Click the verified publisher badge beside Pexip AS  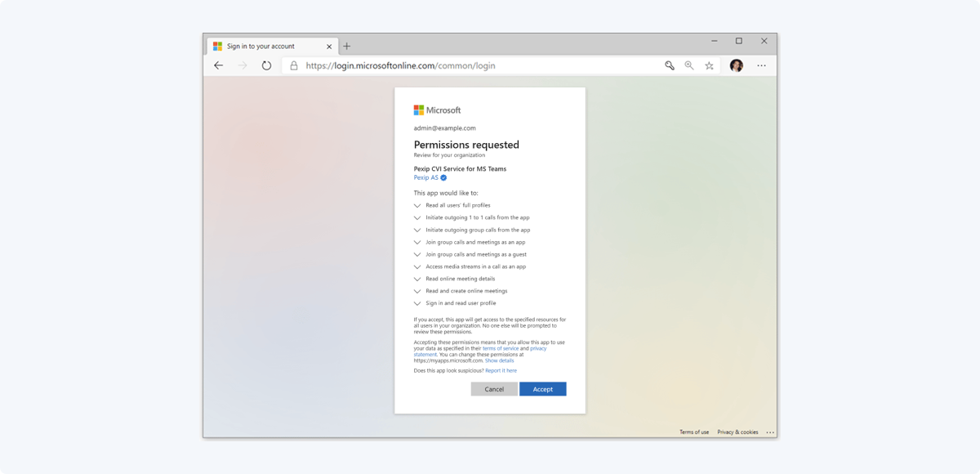pyautogui.click(x=443, y=177)
